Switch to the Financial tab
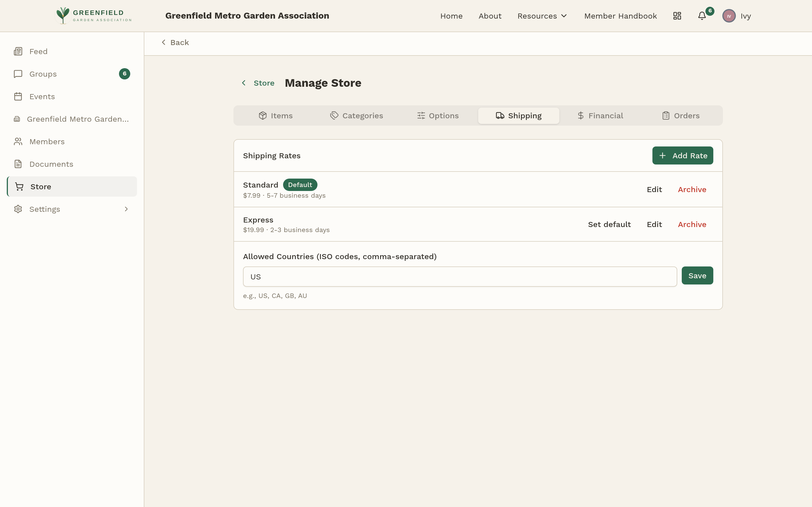This screenshot has height=507, width=812. (600, 115)
